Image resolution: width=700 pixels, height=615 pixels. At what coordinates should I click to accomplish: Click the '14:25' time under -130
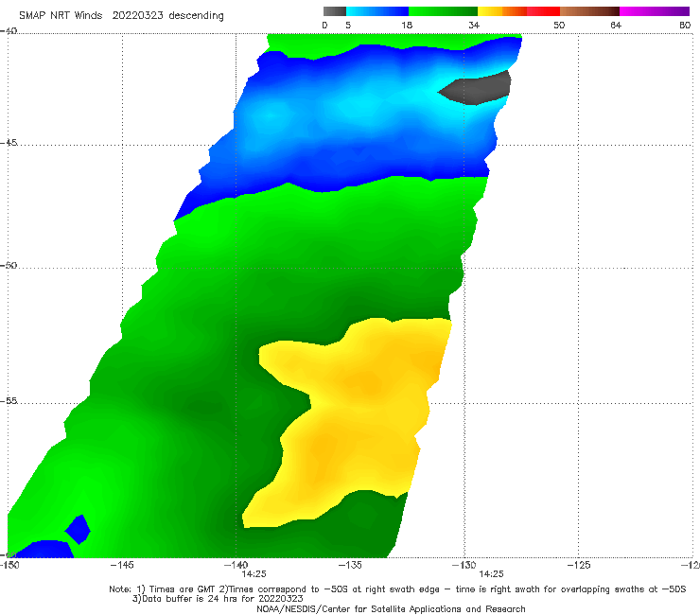pyautogui.click(x=491, y=574)
